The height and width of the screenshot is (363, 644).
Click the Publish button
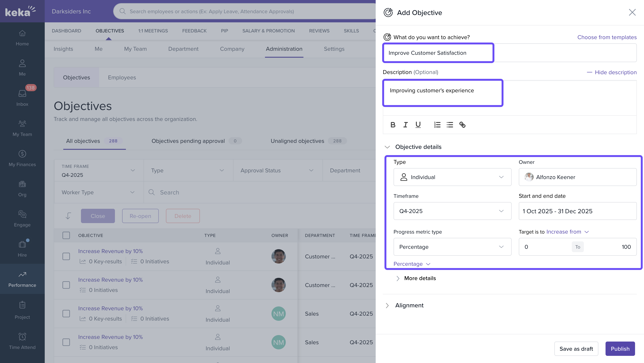tap(620, 348)
